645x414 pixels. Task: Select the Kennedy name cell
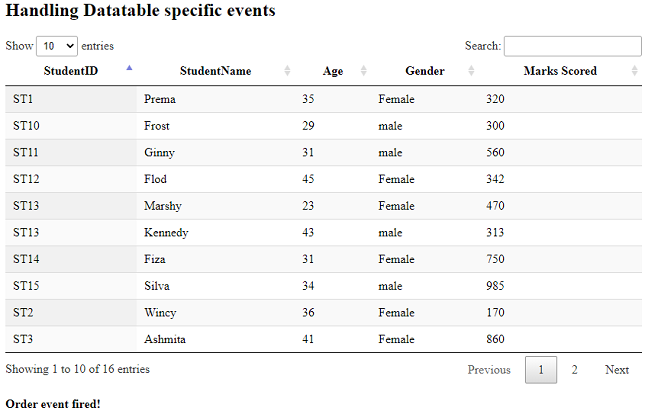tap(166, 232)
